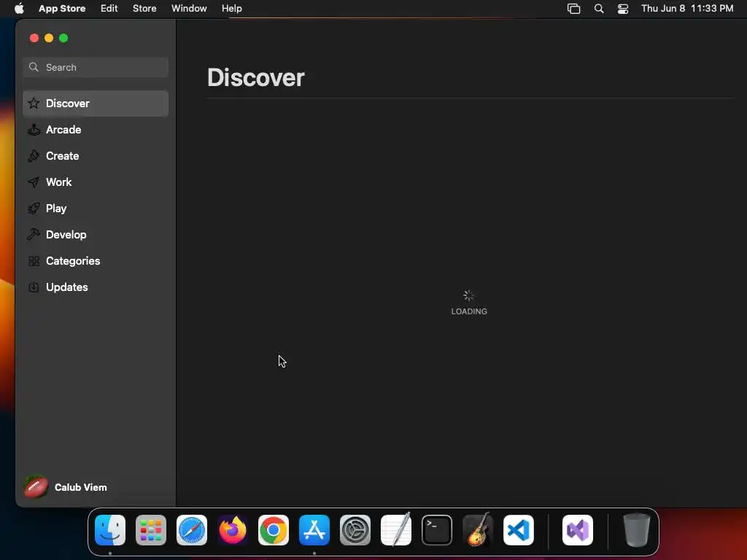
Task: Launch Firefox from the Dock
Action: click(x=233, y=530)
